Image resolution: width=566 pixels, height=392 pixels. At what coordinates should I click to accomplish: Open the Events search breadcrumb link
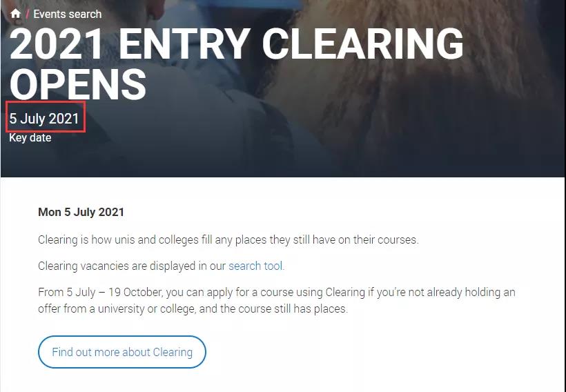point(68,14)
